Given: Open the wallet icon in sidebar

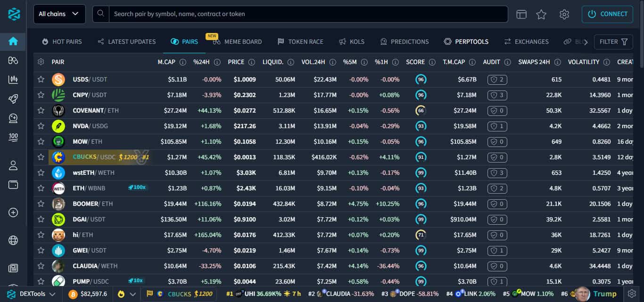Looking at the screenshot, I should click(13, 184).
